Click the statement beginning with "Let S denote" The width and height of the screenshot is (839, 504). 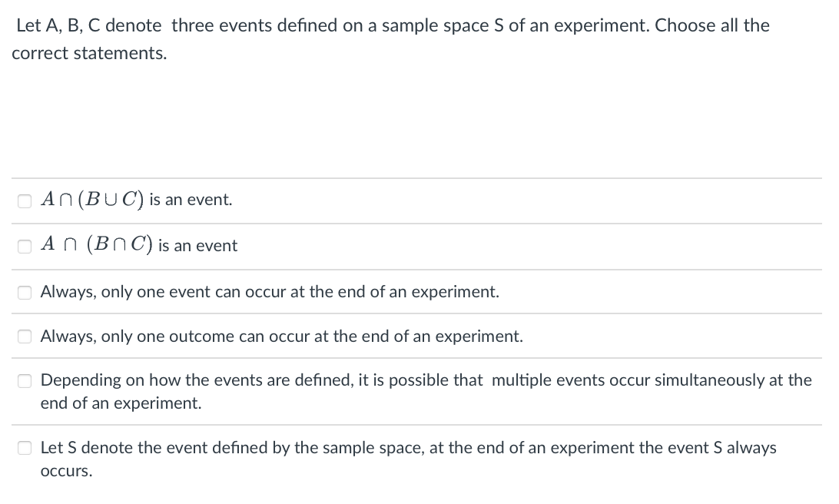pos(407,447)
